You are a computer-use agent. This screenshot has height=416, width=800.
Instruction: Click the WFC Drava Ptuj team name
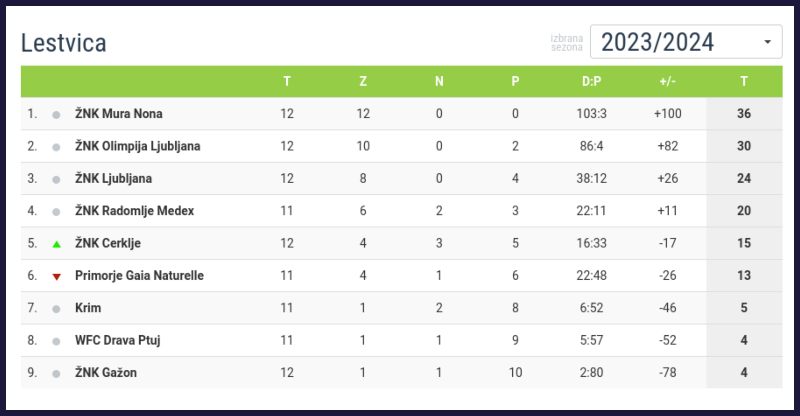pyautogui.click(x=118, y=341)
